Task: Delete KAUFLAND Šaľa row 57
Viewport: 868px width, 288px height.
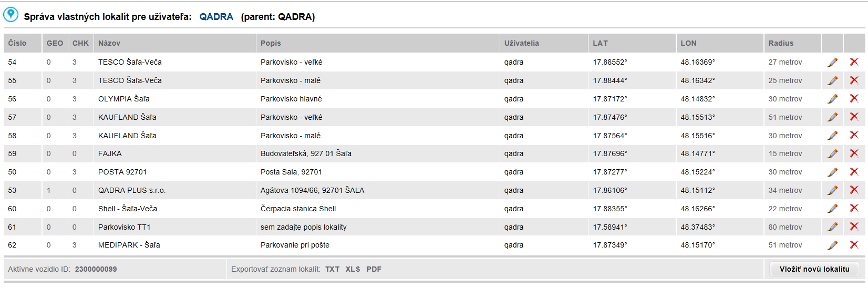Action: click(854, 117)
